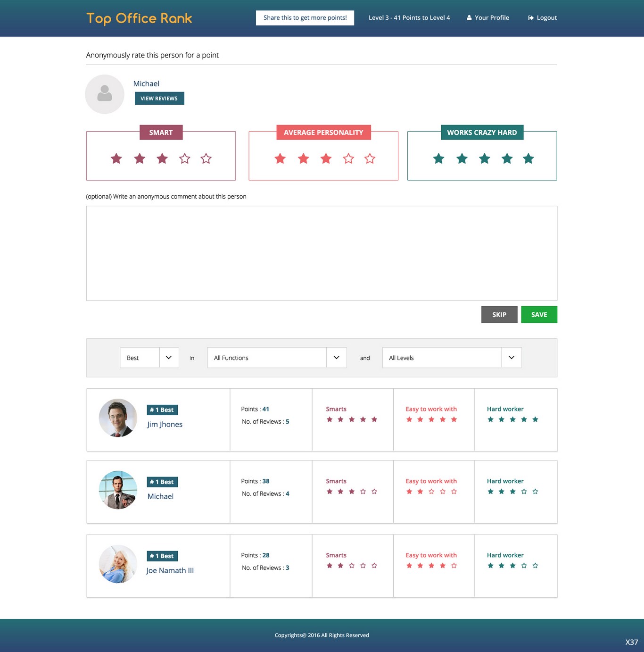The image size is (644, 652).
Task: Open Jim Jhones name link
Action: tap(165, 424)
